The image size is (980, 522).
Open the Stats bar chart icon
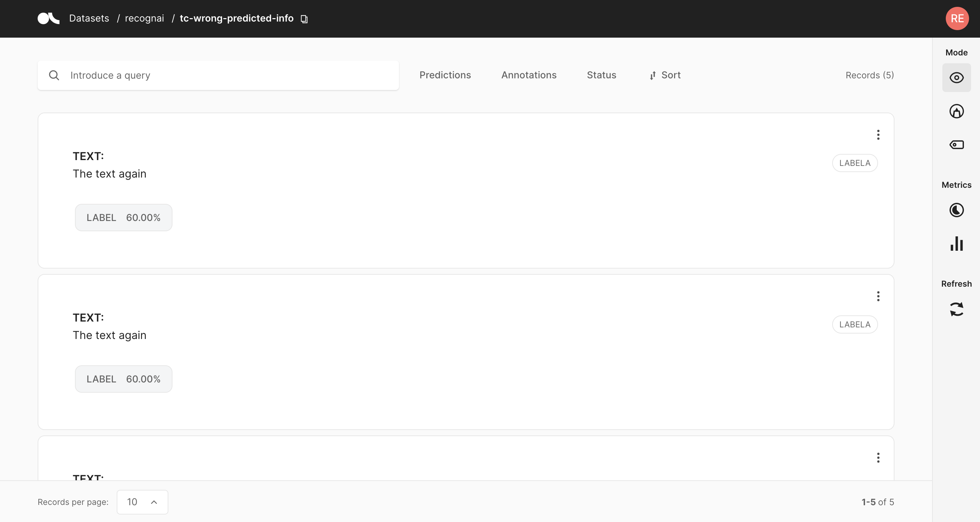coord(956,243)
